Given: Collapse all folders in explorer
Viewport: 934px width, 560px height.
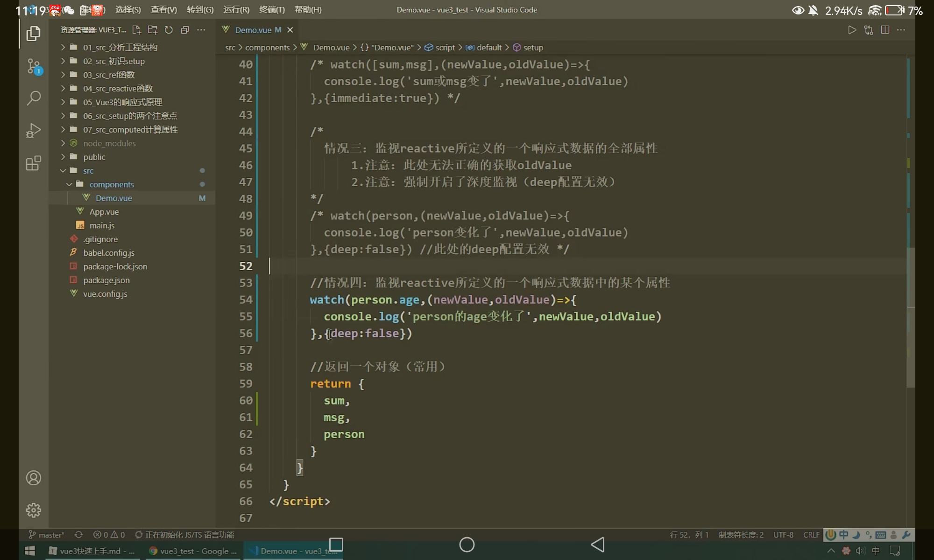Looking at the screenshot, I should (185, 30).
